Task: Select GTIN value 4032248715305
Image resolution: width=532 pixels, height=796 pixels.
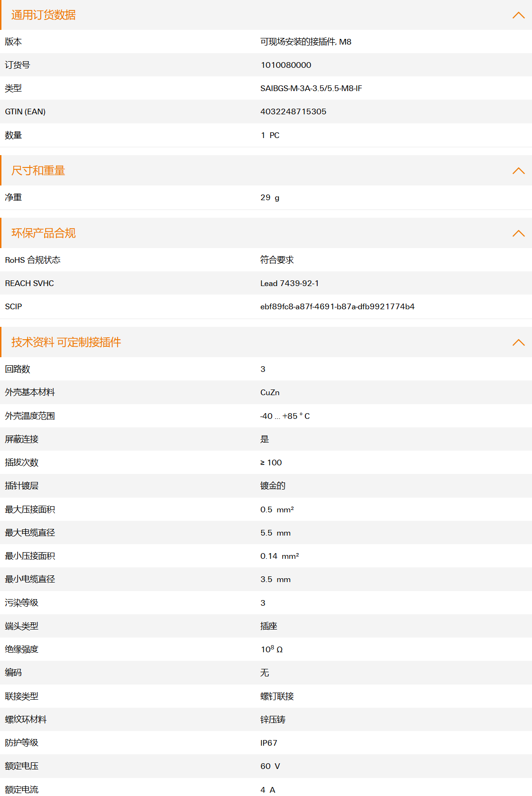Action: point(294,111)
